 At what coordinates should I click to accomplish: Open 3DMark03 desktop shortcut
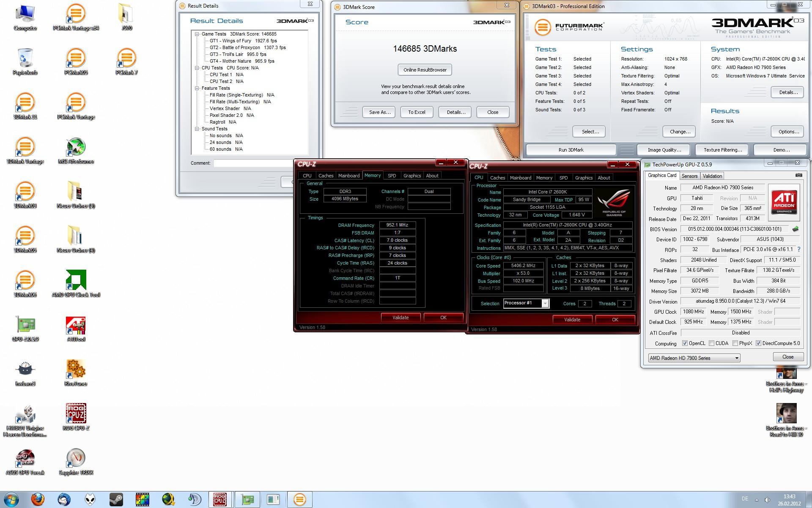tap(25, 195)
